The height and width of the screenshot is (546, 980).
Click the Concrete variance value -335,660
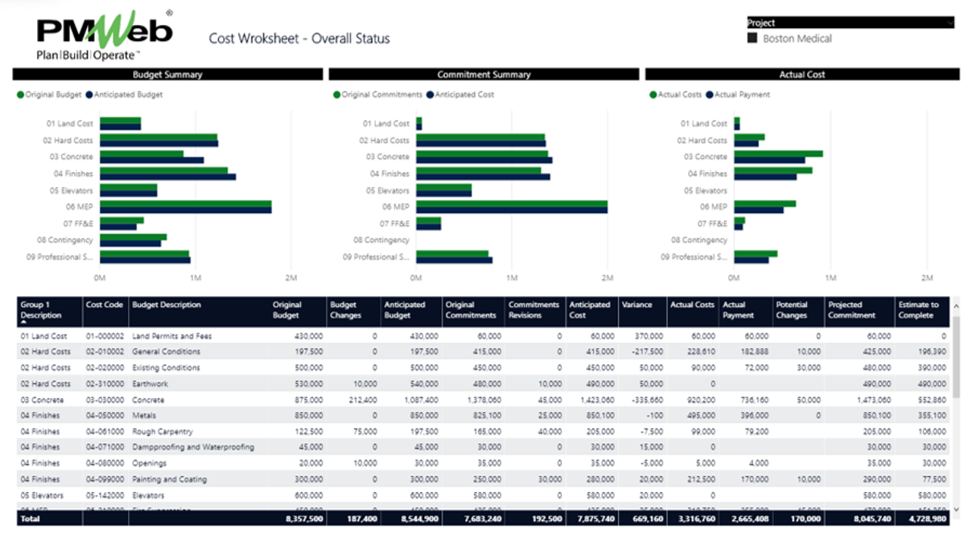[647, 400]
